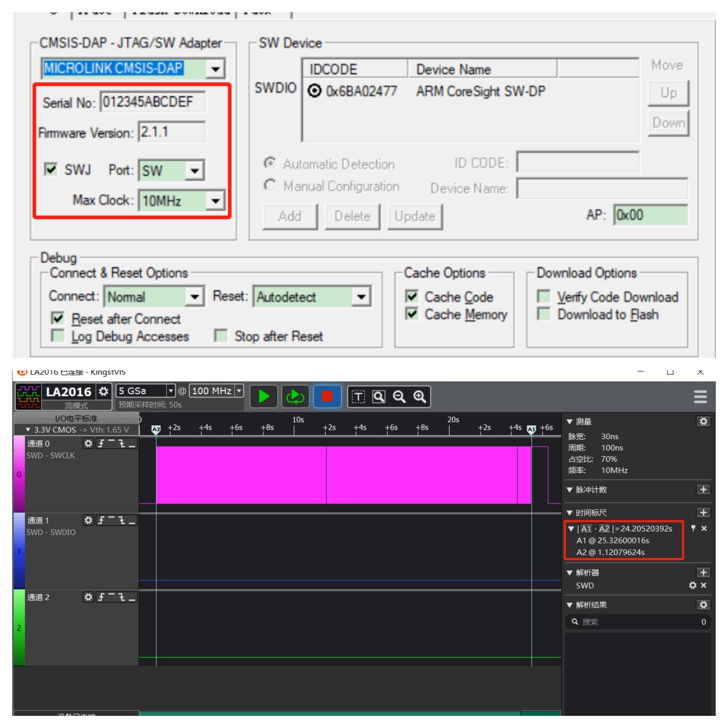The image size is (728, 728).
Task: Collapse the A1-A2 ruler details
Action: (571, 528)
